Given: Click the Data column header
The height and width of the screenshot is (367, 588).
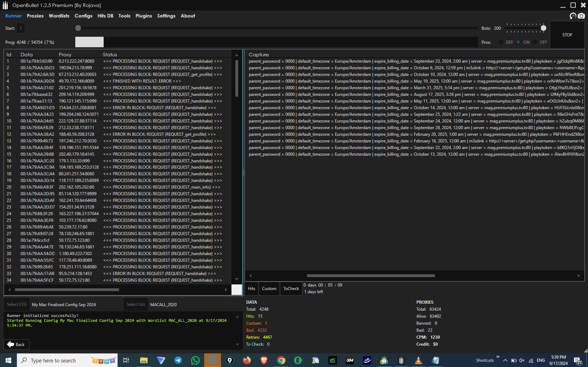Looking at the screenshot, I should tap(27, 55).
